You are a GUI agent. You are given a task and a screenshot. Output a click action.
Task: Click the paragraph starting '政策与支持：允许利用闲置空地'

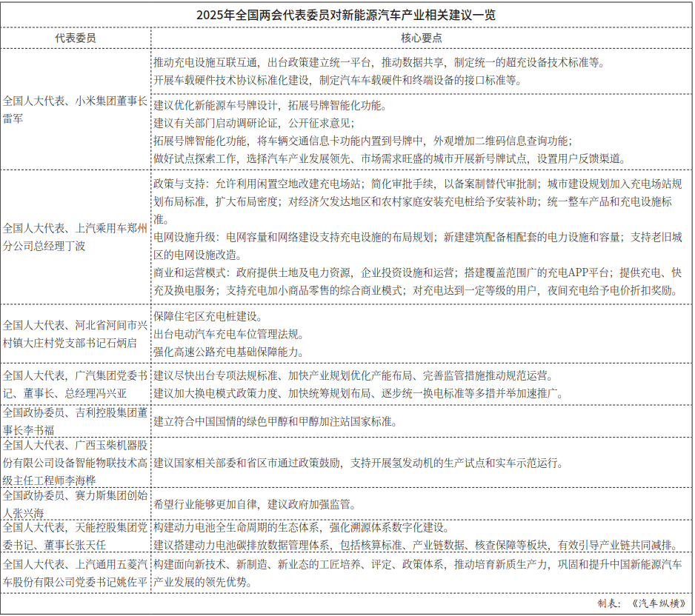(x=418, y=201)
